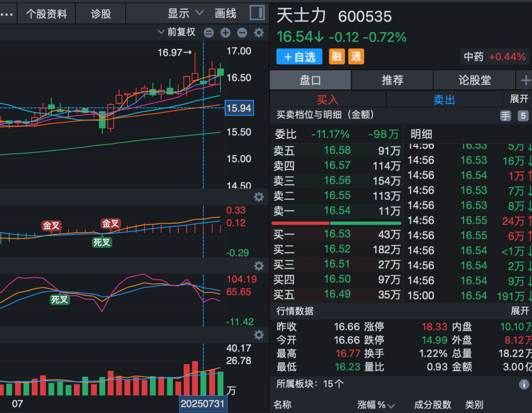Select the 买三 16.51 order row

[337, 264]
